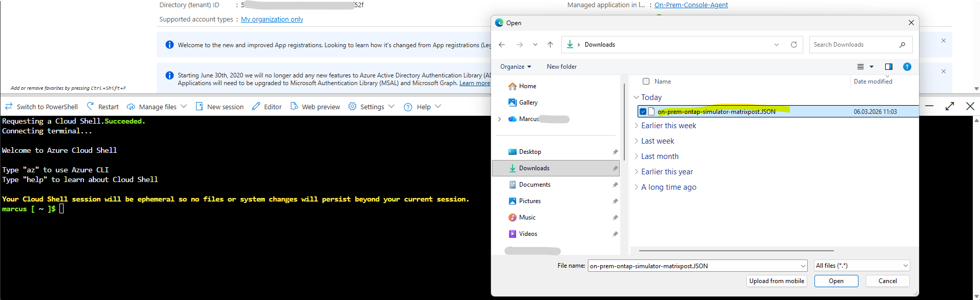Open address bar history dropdown

(x=777, y=45)
